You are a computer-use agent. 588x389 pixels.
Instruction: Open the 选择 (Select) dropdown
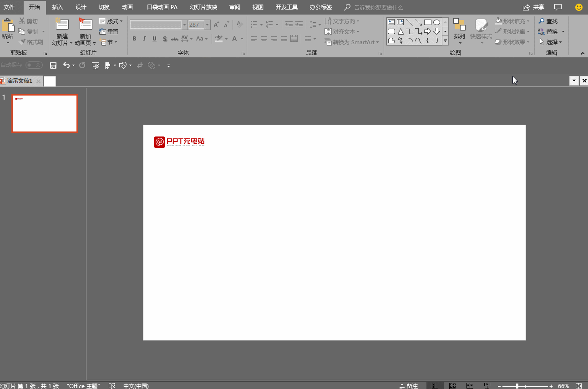[550, 42]
